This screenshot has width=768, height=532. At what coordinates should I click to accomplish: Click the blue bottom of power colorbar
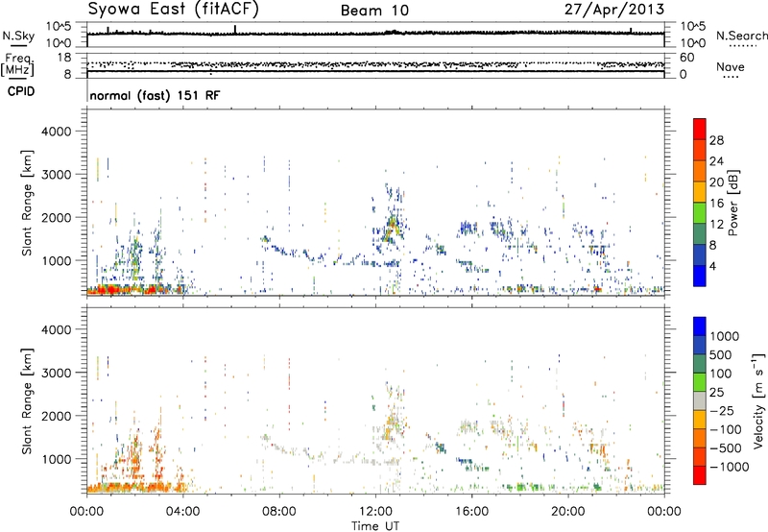[700, 276]
